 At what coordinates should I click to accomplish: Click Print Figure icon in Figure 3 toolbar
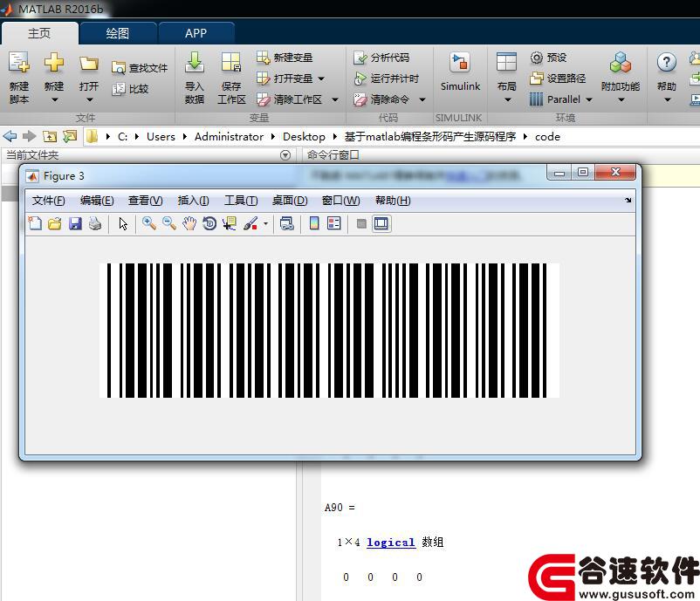pos(94,223)
